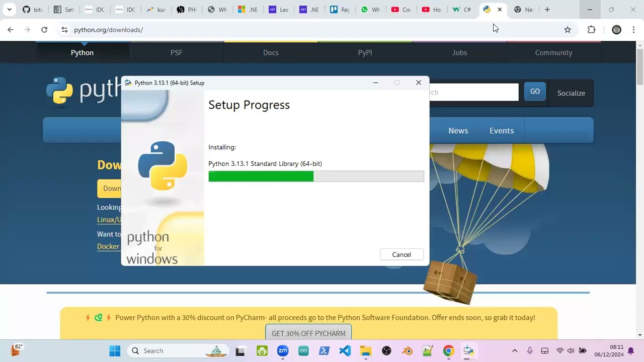This screenshot has width=644, height=362.
Task: Open the News navigation item
Action: tap(458, 131)
